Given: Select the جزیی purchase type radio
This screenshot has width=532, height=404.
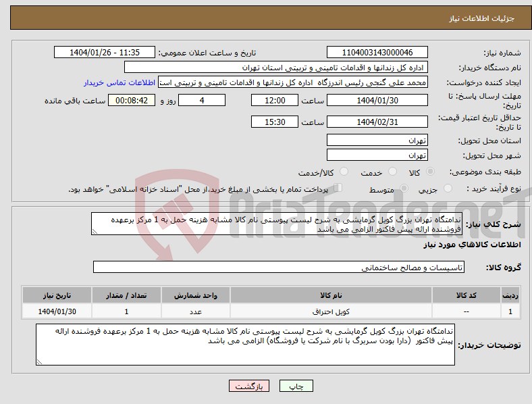Looking at the screenshot, I should tap(448, 188).
